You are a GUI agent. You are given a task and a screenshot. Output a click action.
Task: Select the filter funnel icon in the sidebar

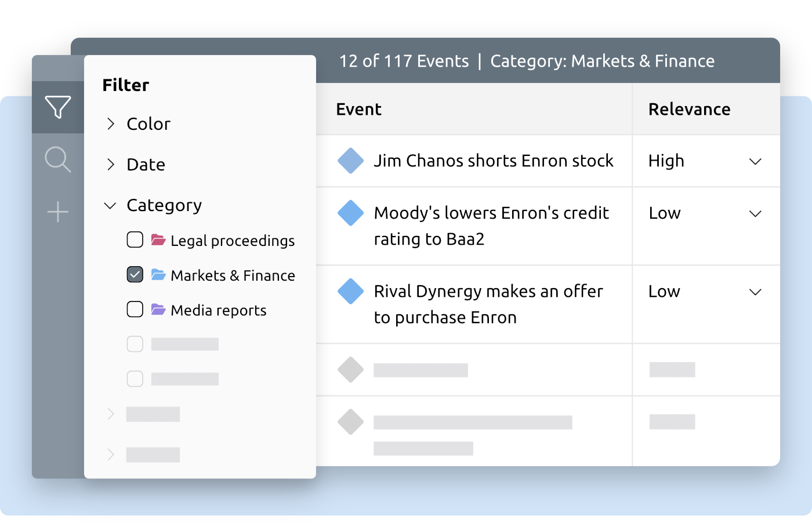coord(57,107)
